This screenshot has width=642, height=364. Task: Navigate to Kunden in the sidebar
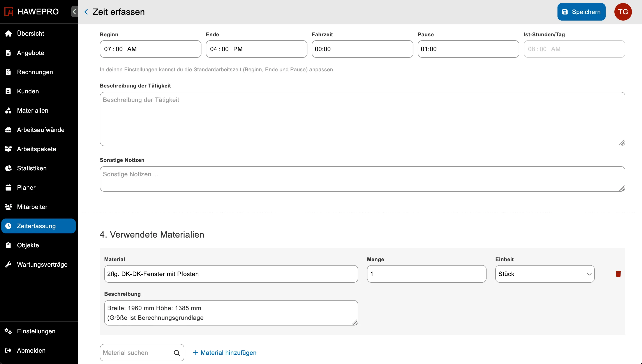[x=28, y=91]
